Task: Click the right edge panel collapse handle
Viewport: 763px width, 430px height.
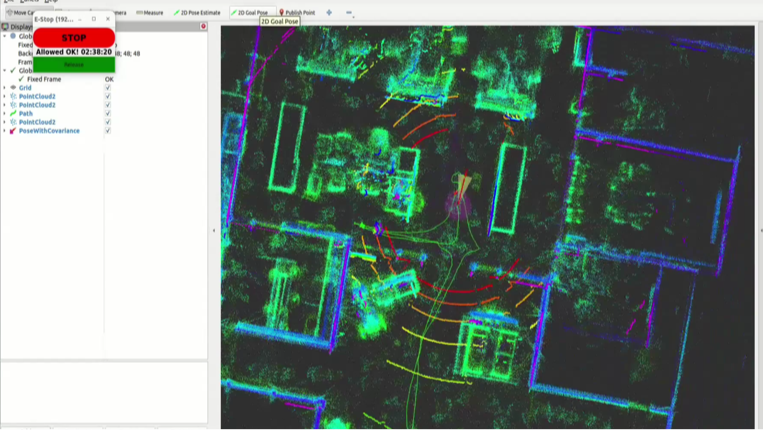Action: [x=761, y=230]
